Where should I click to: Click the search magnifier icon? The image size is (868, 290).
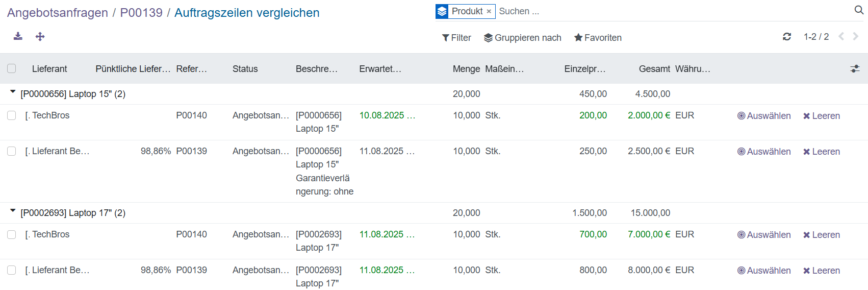(x=859, y=11)
